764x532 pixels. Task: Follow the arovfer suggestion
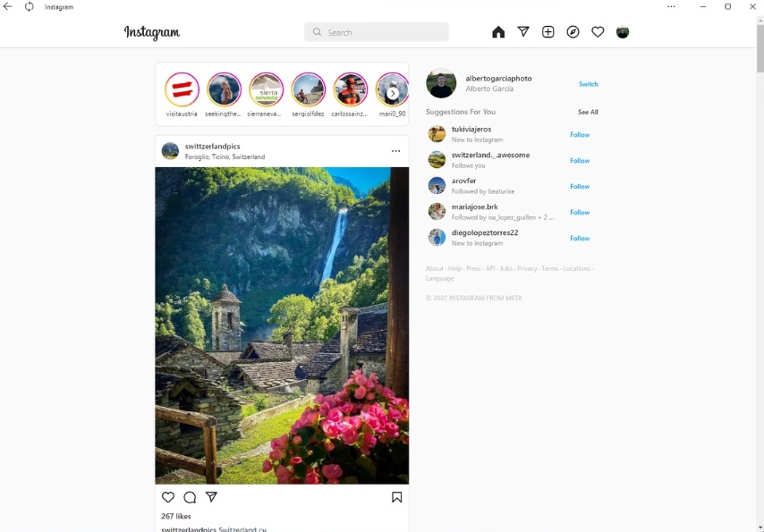[580, 187]
